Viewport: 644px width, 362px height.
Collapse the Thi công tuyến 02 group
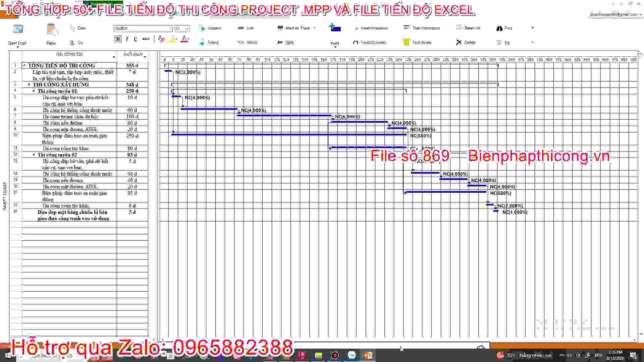[x=34, y=155]
